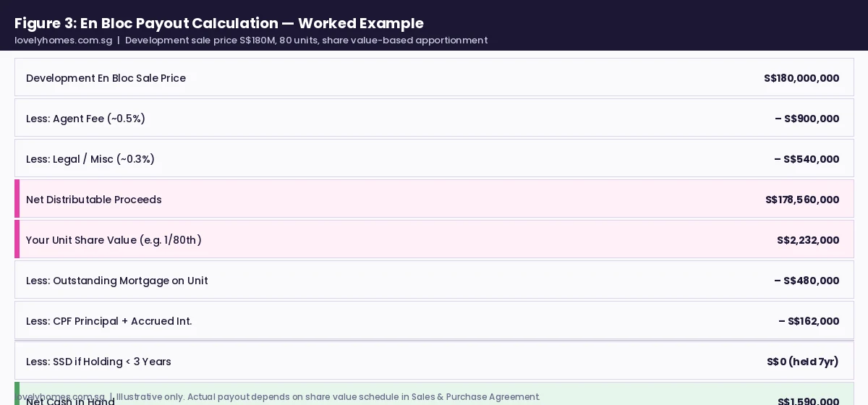Viewport: 868px width, 405px height.
Task: Click the pink bar beside Net Distributable Proceeds
Action: click(17, 199)
